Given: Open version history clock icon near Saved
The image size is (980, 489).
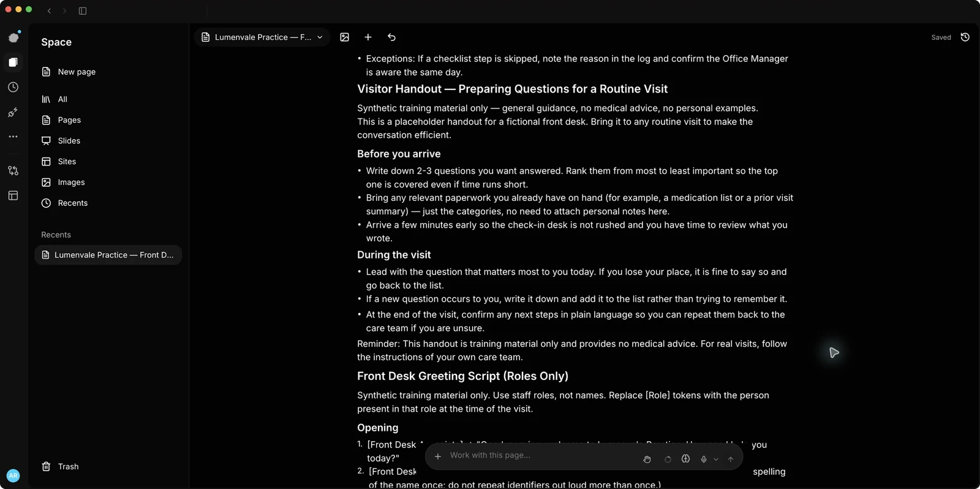Looking at the screenshot, I should (965, 37).
